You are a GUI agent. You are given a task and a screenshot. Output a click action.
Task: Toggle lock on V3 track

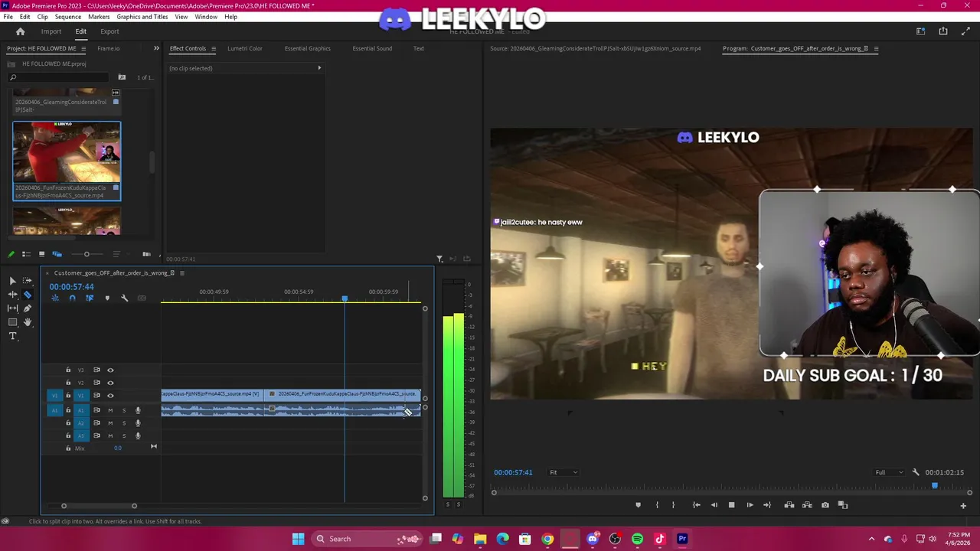click(68, 370)
